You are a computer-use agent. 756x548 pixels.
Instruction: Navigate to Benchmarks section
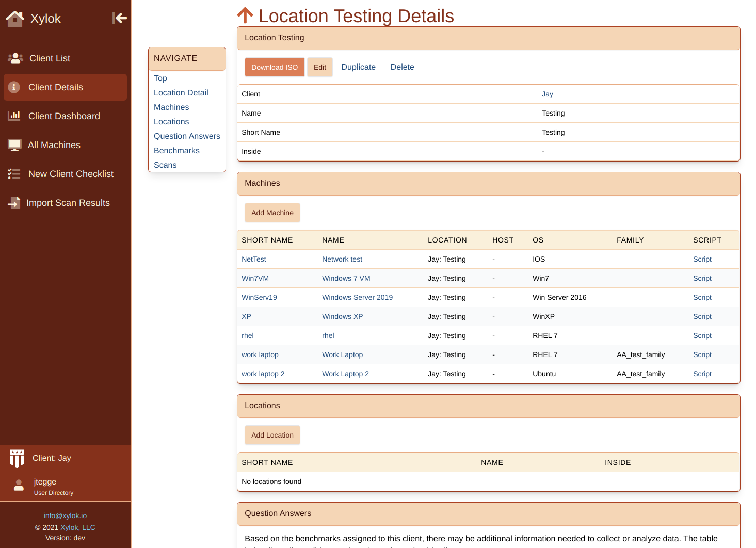pos(176,151)
